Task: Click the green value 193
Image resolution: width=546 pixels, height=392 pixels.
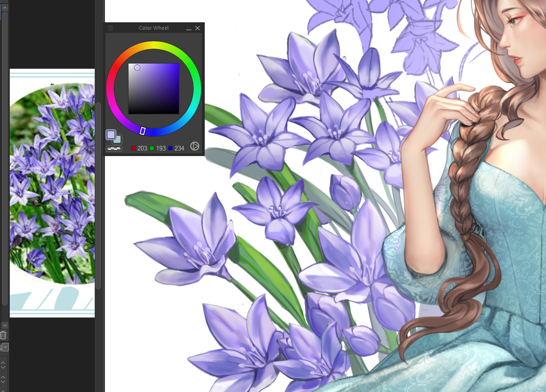Action: pyautogui.click(x=161, y=148)
